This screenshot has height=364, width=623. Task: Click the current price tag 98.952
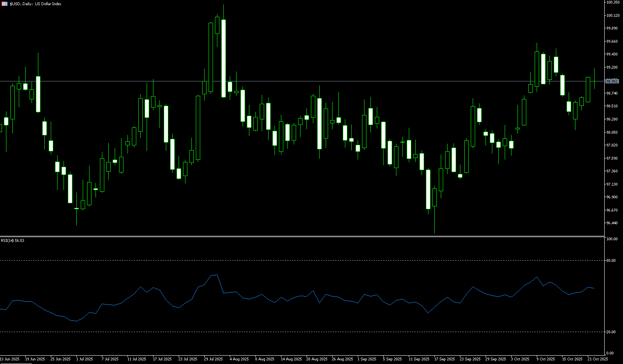pyautogui.click(x=612, y=81)
